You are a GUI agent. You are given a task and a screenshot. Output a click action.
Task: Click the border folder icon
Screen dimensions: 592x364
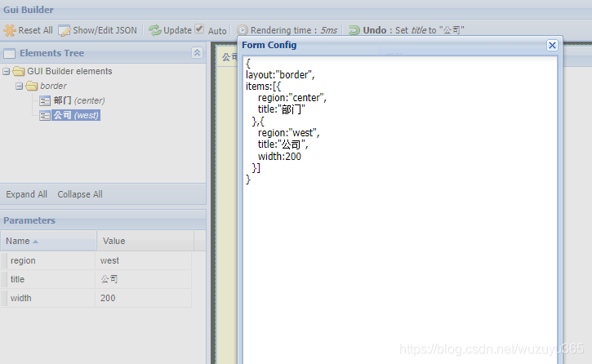(x=32, y=86)
